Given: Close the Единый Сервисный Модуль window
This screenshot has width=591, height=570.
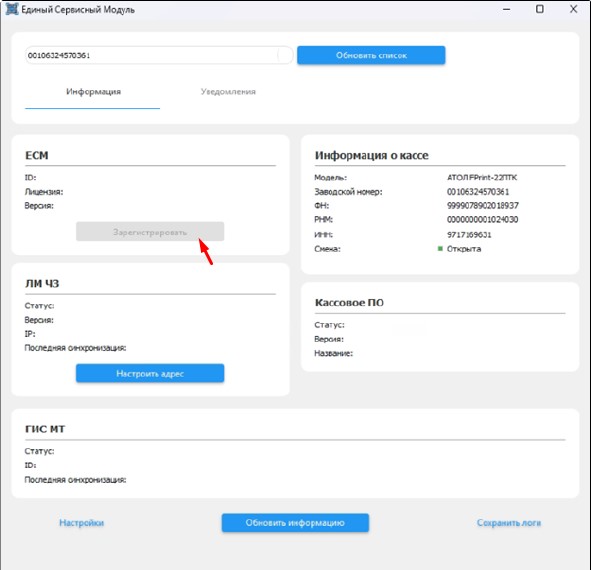Looking at the screenshot, I should pos(573,9).
